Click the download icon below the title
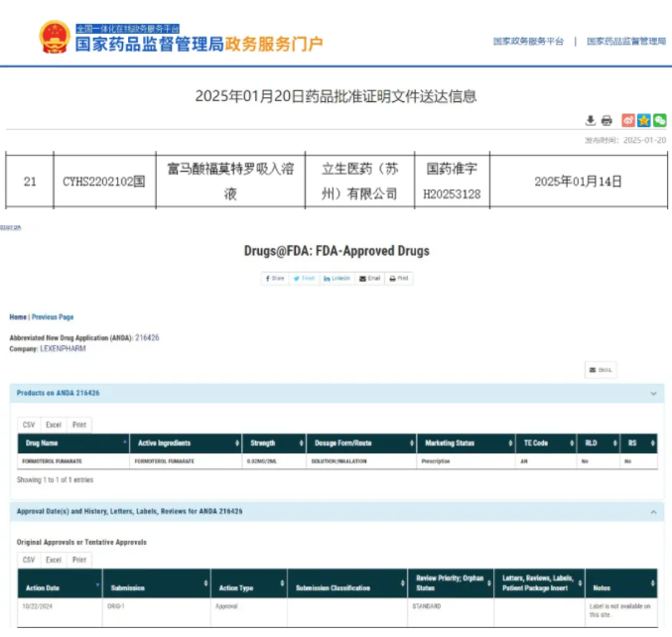 coord(591,120)
